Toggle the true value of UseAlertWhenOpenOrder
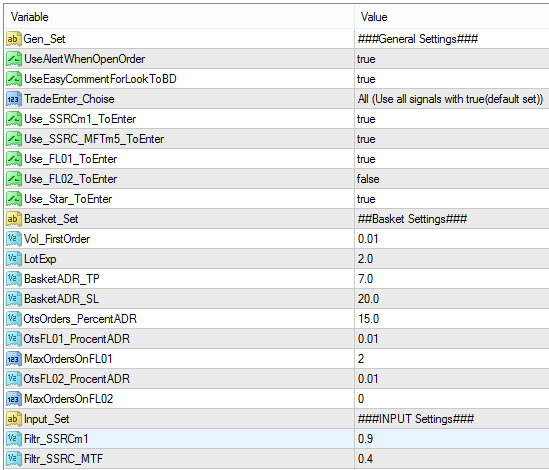549x470 pixels. tap(366, 59)
